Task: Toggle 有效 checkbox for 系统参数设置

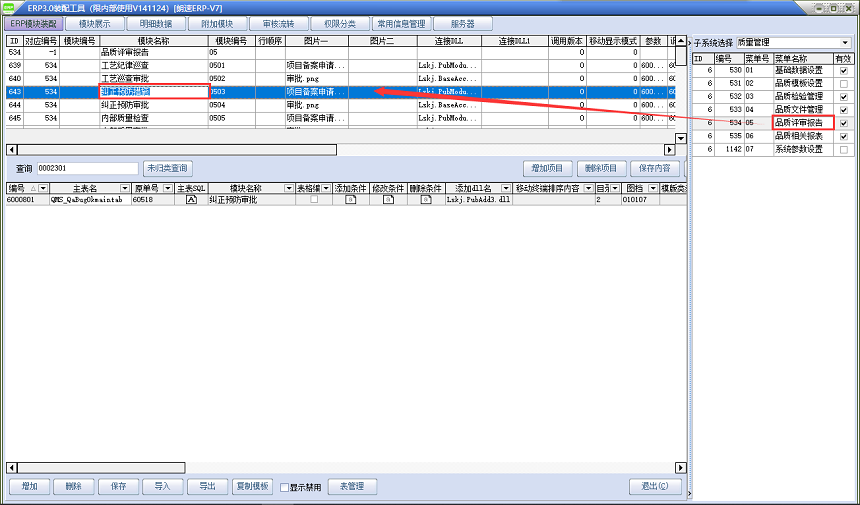Action: pos(845,149)
